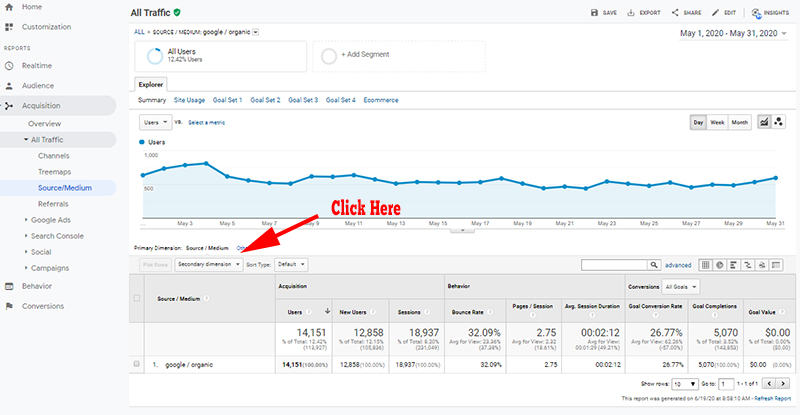Set the chart granularity to Week
800x415 pixels.
pos(717,123)
